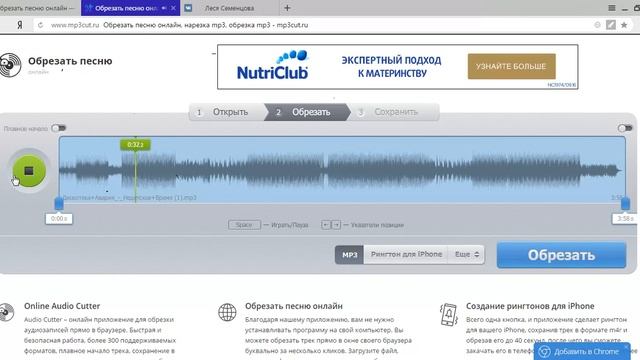Click the blue start trim handle
Screen dimensions: 640x360
click(x=59, y=203)
